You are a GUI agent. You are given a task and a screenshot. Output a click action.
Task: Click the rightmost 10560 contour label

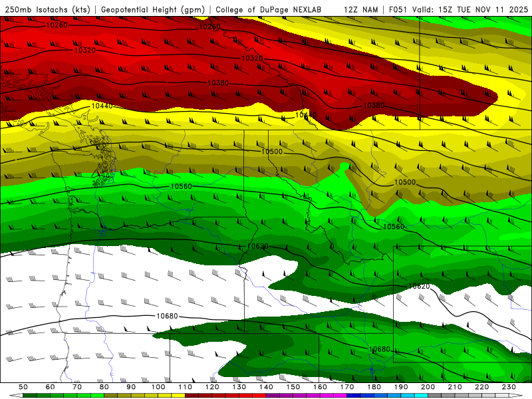coord(394,227)
